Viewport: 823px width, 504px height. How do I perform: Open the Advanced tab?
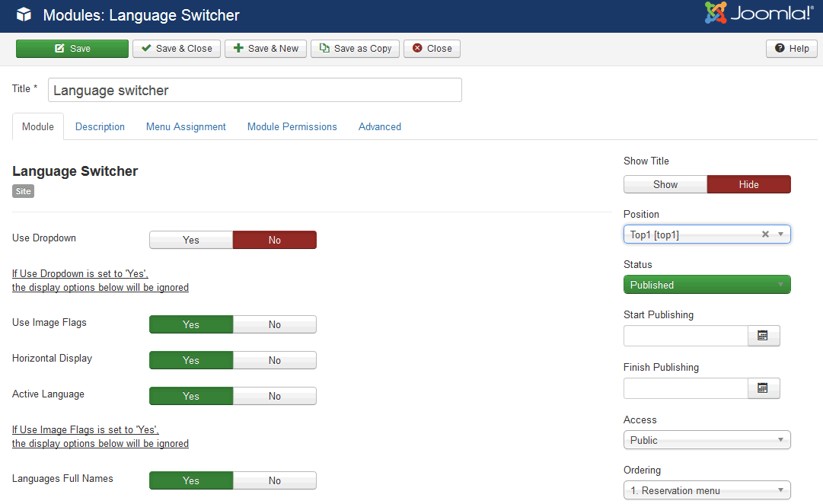379,127
